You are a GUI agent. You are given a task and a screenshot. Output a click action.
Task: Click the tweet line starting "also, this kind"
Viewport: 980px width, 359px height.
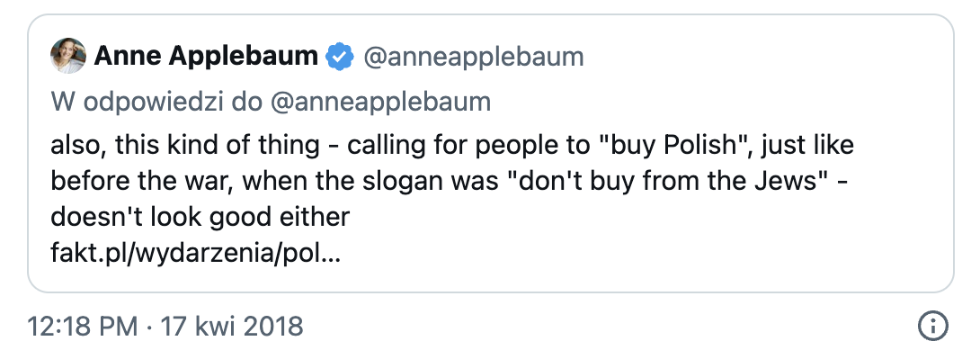[x=452, y=146]
